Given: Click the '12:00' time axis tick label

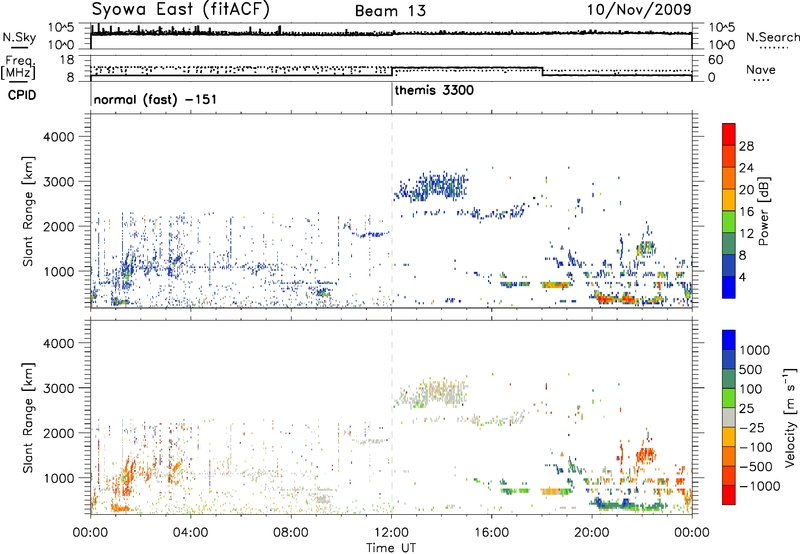Looking at the screenshot, I should [x=391, y=533].
